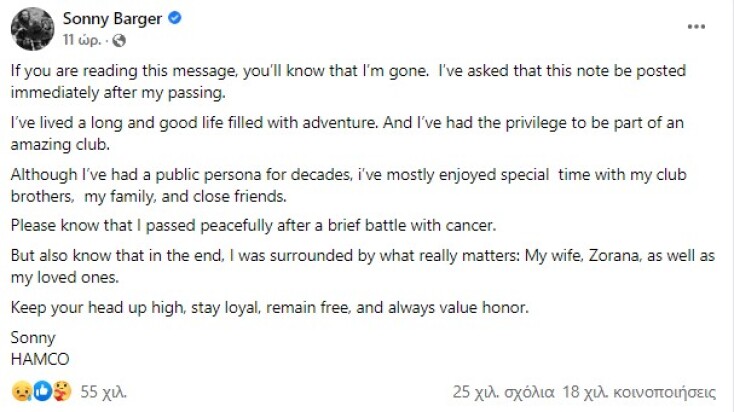This screenshot has width=734, height=412.
Task: Click the Care hug reaction emoji
Action: pos(61,390)
